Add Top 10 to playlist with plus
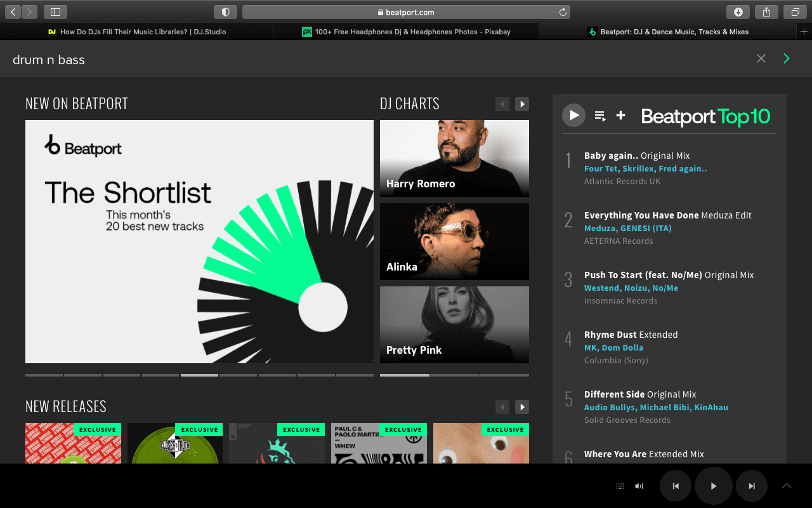 tap(620, 115)
